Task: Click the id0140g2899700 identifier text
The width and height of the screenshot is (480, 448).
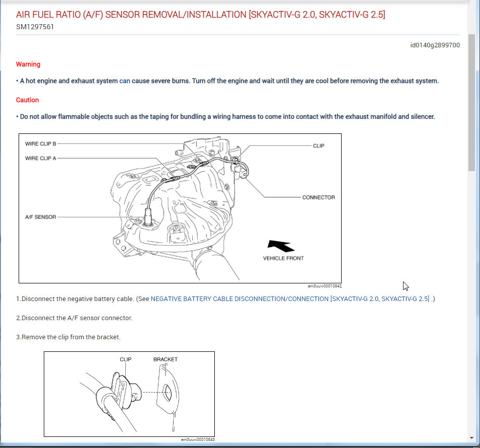Action: pos(435,45)
